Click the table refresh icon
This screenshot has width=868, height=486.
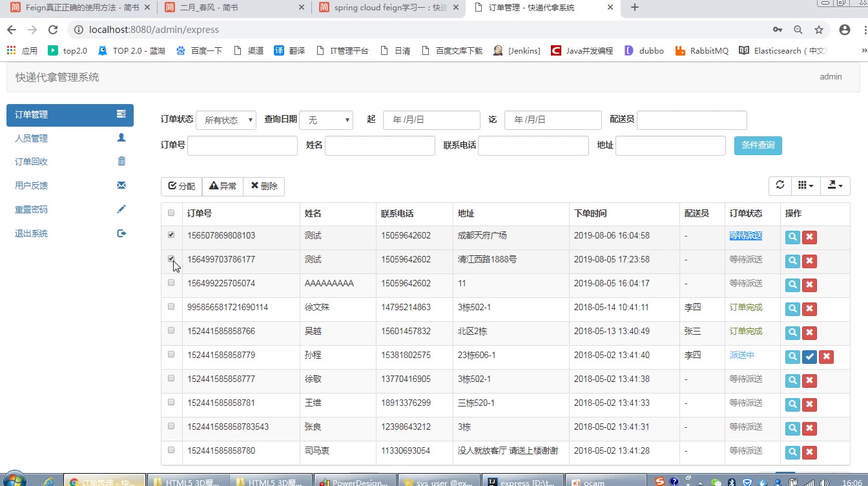(780, 185)
